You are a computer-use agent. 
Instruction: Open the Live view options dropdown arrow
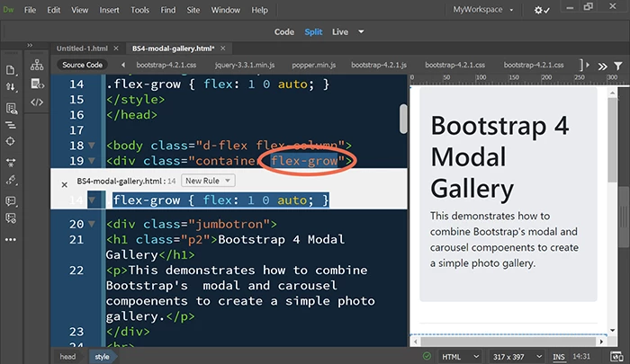coord(361,31)
